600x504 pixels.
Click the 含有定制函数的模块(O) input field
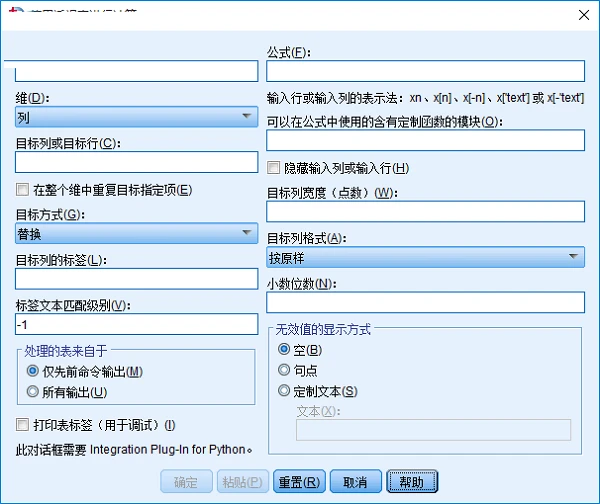(x=425, y=140)
